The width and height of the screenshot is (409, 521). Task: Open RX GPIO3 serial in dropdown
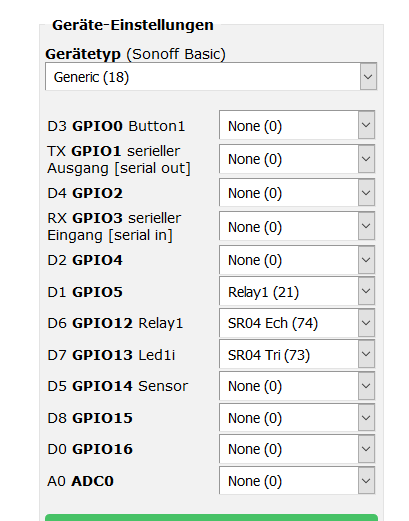297,226
